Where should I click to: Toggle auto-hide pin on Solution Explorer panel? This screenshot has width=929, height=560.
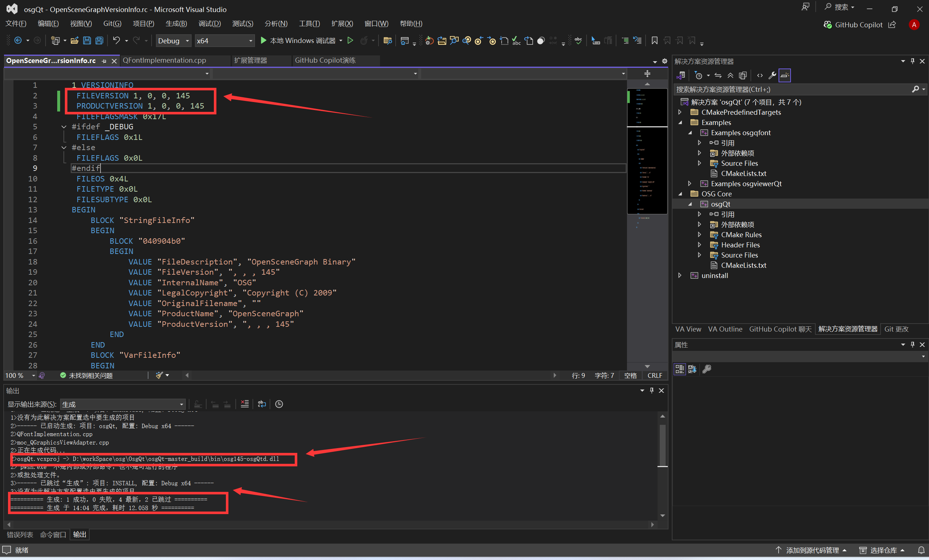(912, 61)
